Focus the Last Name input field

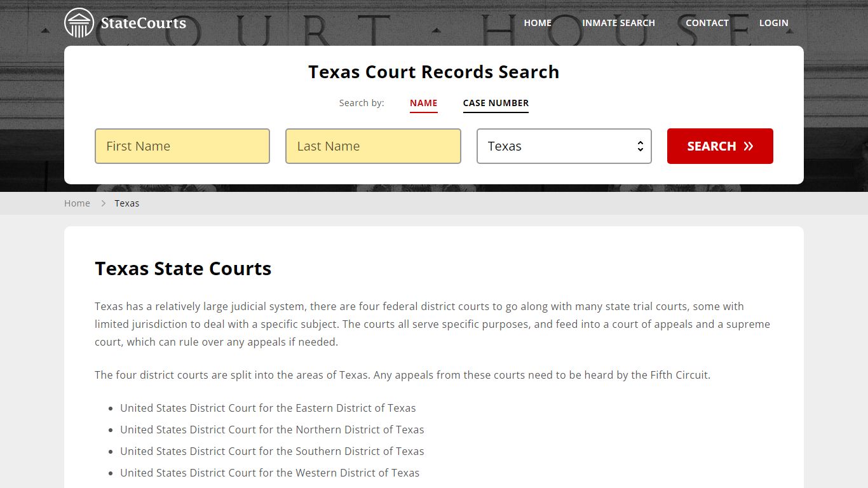373,146
